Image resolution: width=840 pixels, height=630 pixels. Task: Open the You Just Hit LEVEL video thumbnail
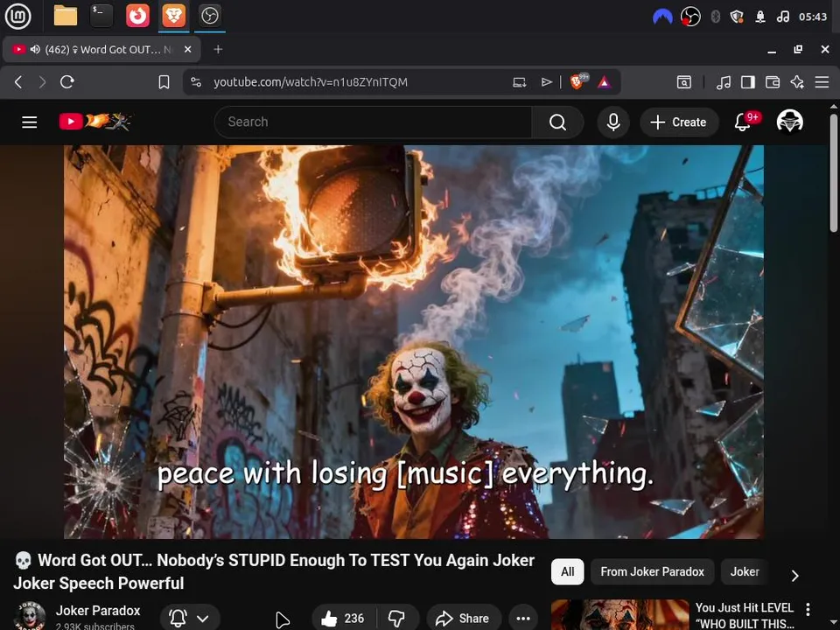(619, 614)
